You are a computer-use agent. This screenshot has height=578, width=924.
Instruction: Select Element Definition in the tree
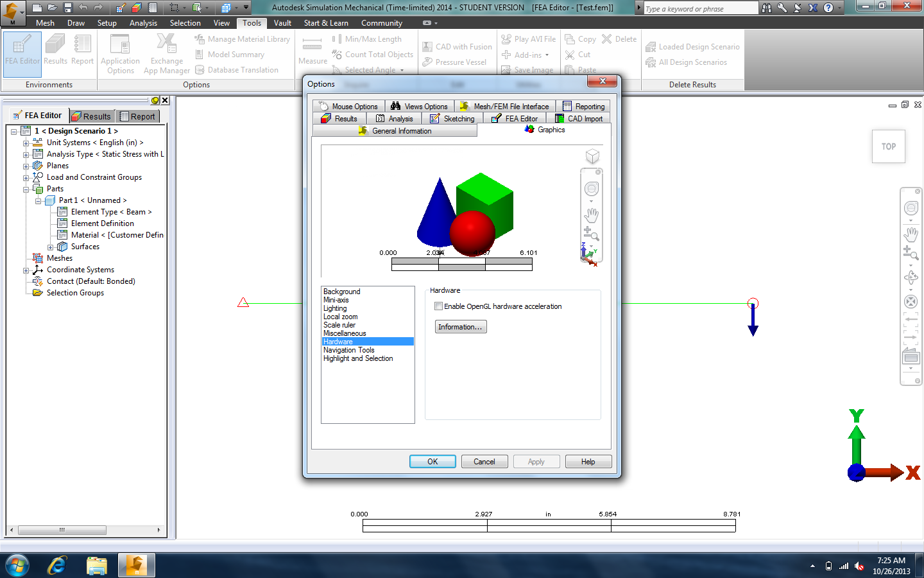(x=103, y=223)
